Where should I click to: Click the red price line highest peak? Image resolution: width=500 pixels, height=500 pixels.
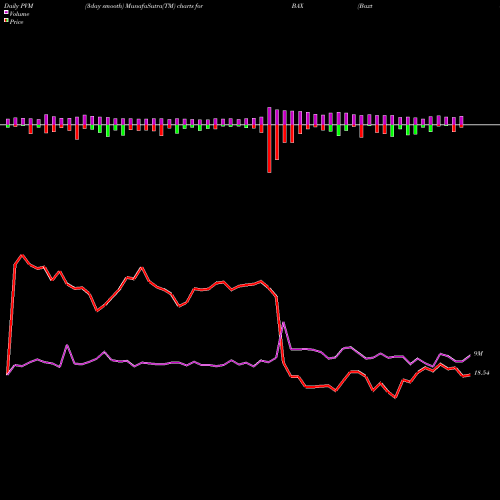pos(22,255)
